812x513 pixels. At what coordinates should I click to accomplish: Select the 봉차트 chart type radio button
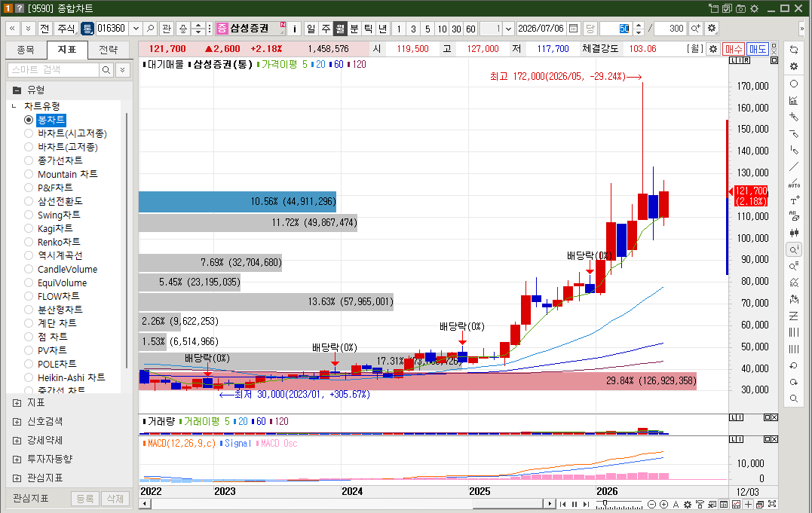[29, 120]
